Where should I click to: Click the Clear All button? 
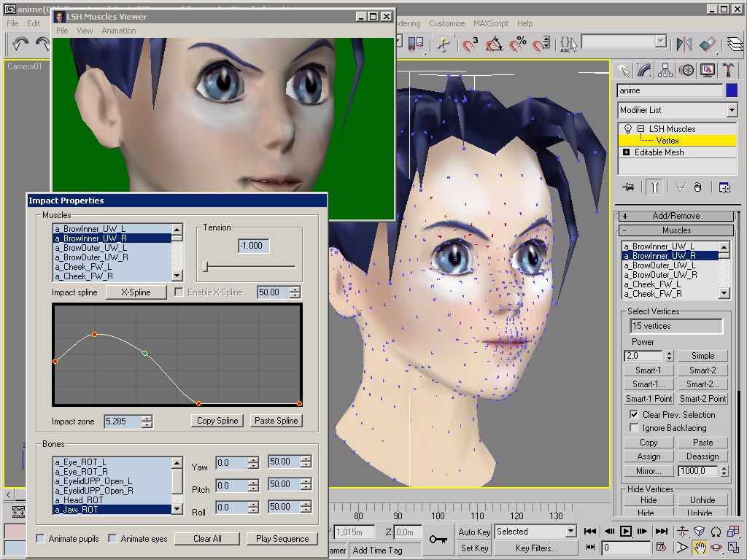[207, 539]
